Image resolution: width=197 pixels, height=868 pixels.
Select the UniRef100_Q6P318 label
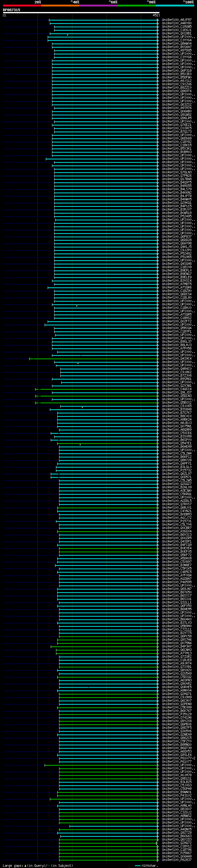[x=176, y=71]
